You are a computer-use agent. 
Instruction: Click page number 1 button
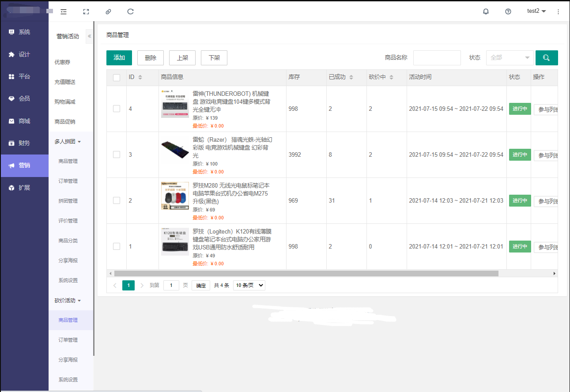pyautogui.click(x=128, y=286)
